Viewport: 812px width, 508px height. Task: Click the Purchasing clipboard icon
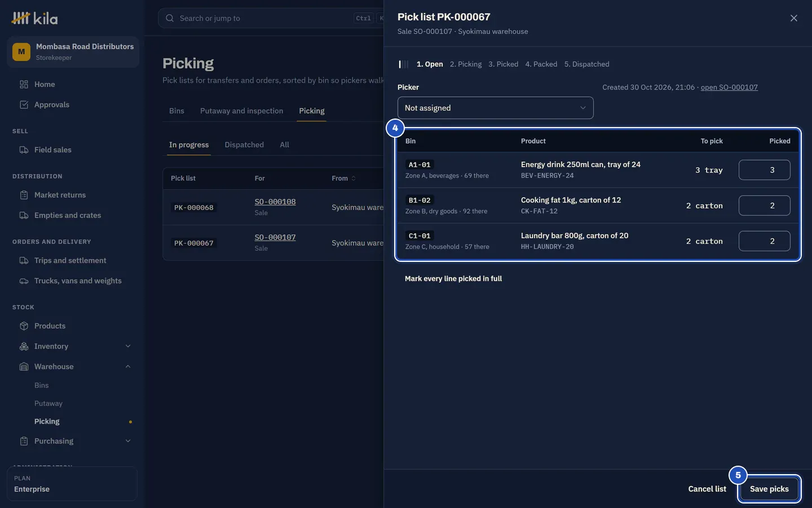click(24, 441)
